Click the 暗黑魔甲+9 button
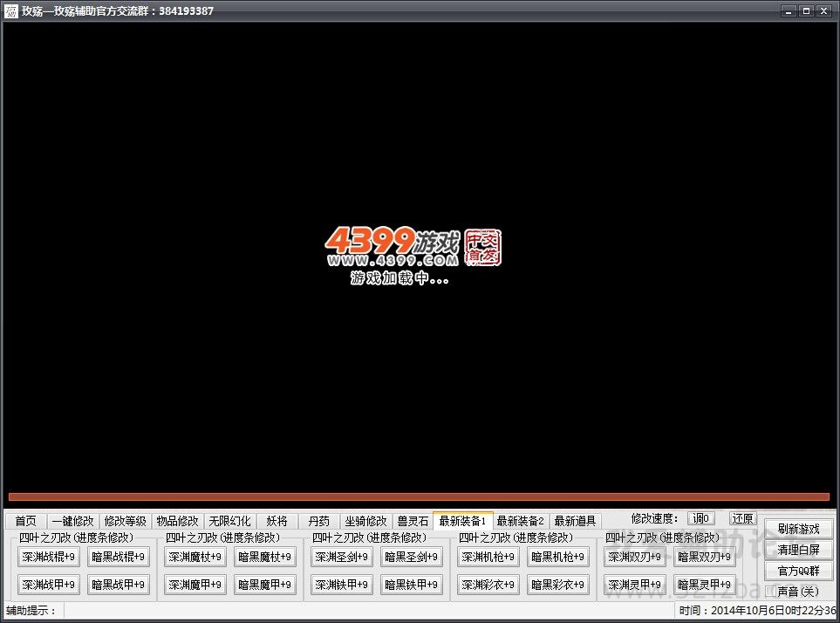 click(x=264, y=585)
